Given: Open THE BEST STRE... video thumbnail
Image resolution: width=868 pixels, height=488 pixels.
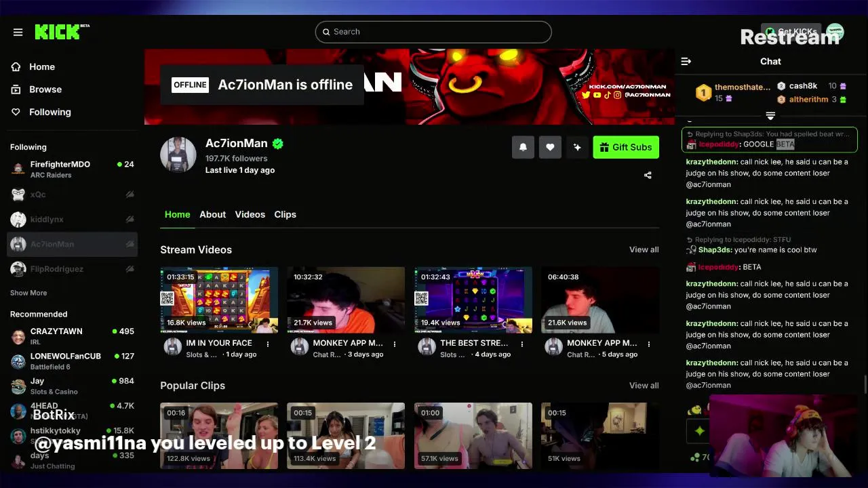Looking at the screenshot, I should click(x=473, y=300).
